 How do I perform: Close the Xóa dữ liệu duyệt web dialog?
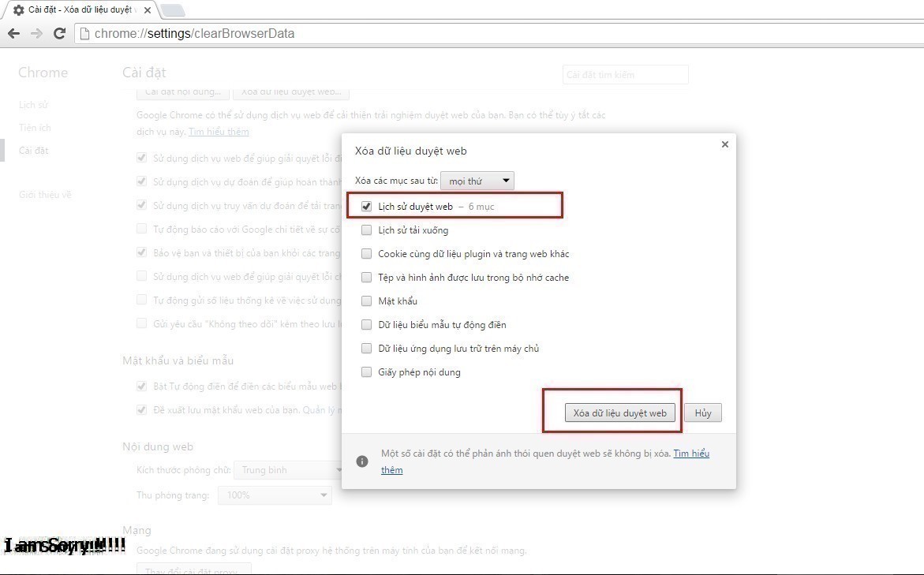[x=724, y=144]
